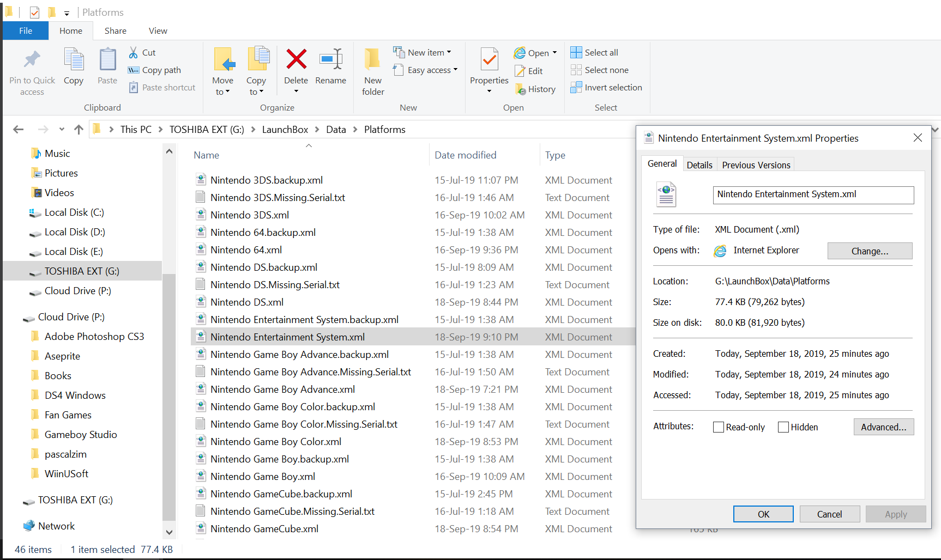
Task: Open Quick Access Toolbar customize dropdown
Action: coord(67,13)
